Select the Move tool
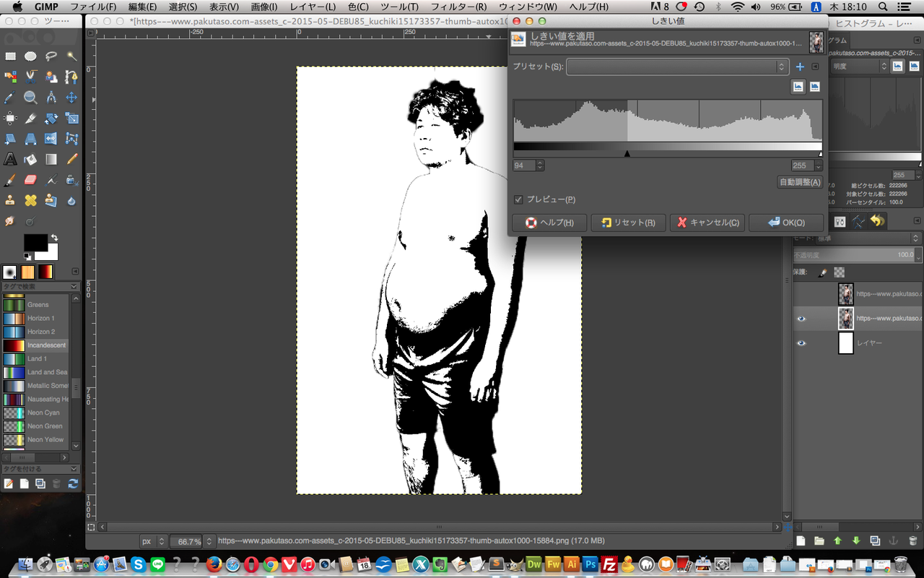 [x=71, y=97]
